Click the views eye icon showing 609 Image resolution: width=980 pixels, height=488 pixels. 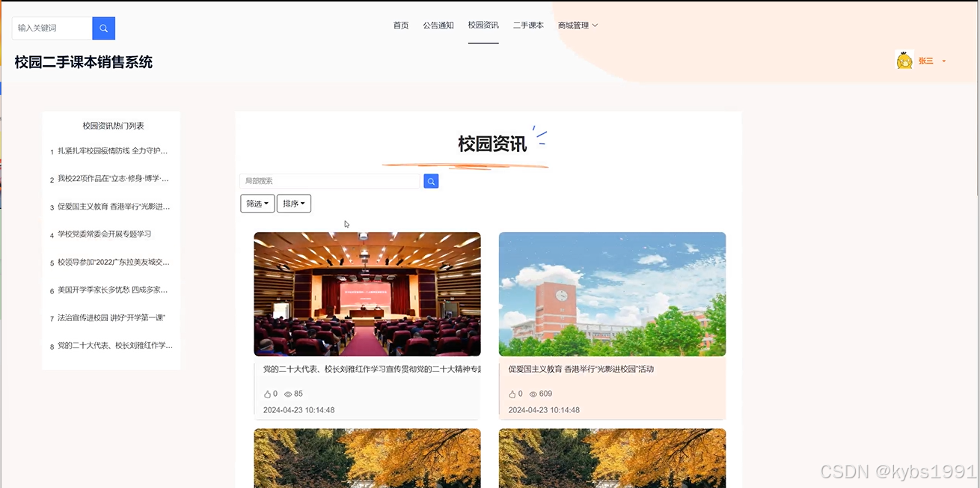533,394
